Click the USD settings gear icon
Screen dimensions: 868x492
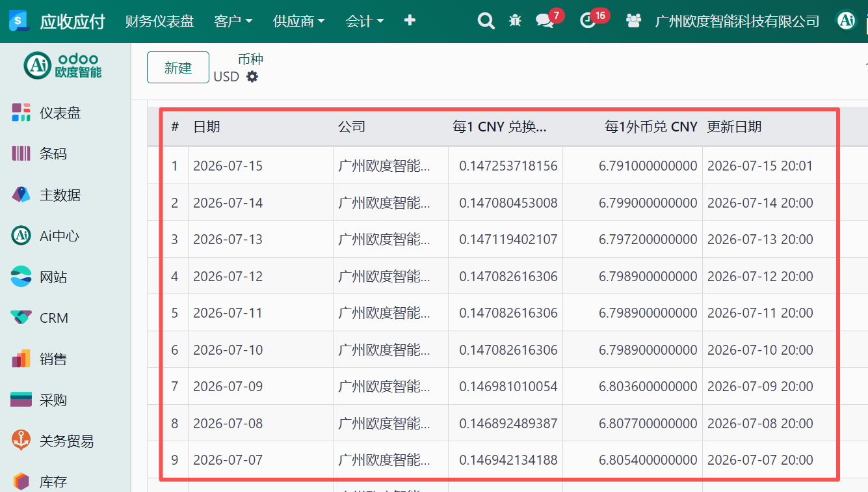click(x=252, y=77)
